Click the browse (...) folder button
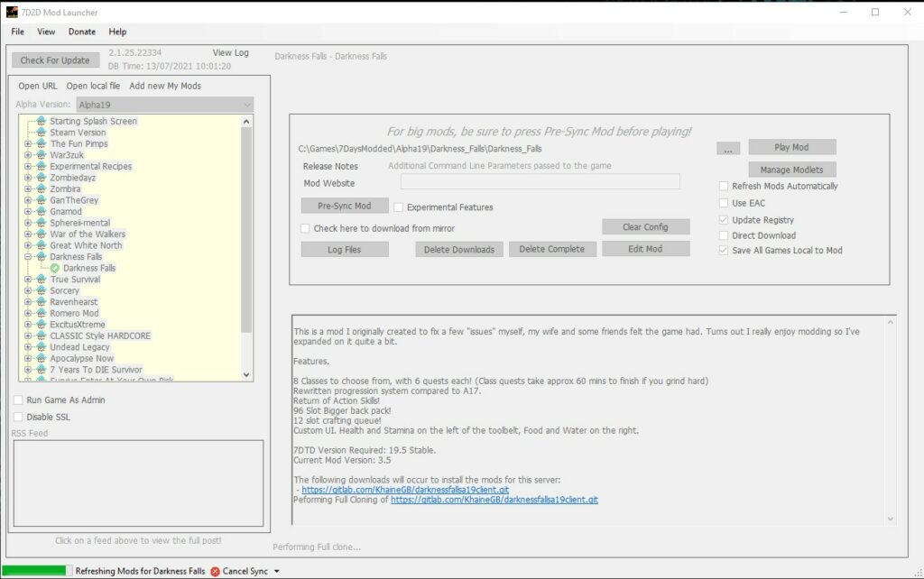 click(728, 149)
